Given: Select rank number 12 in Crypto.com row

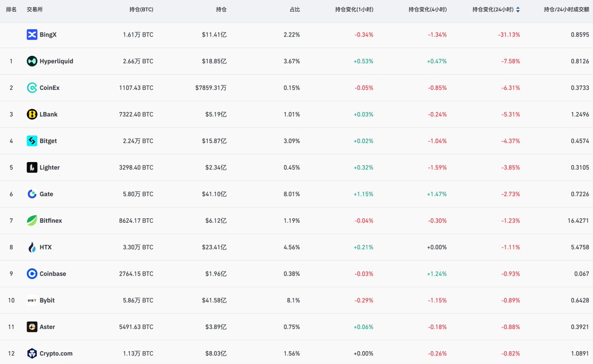Looking at the screenshot, I should point(12,354).
